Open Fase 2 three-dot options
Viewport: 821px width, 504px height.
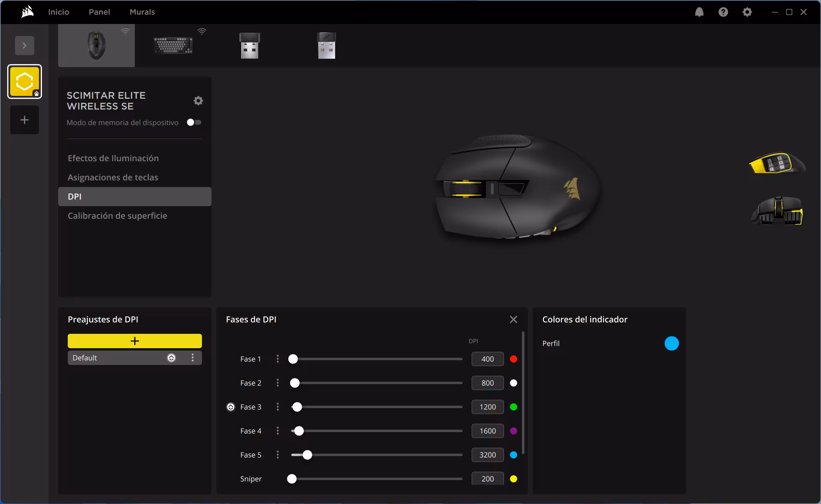coord(278,383)
